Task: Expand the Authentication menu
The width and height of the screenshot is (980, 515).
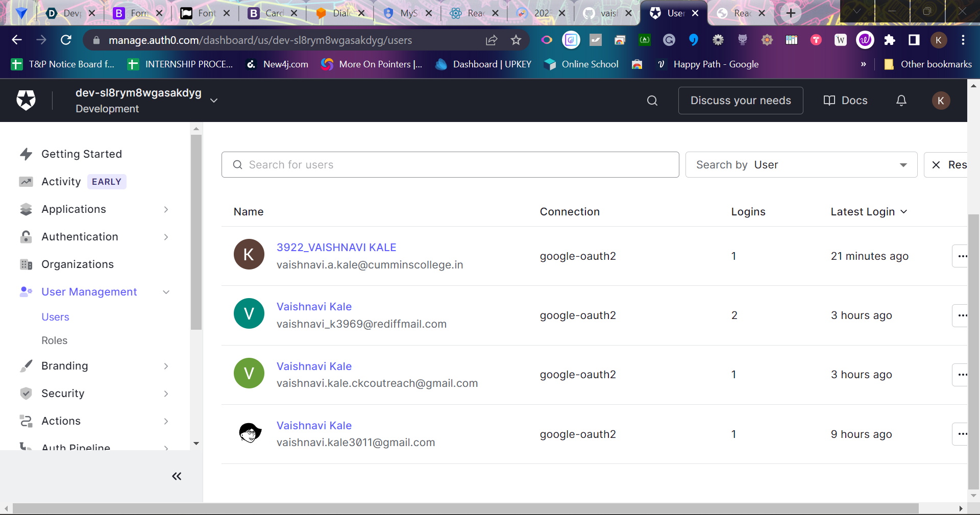Action: [x=166, y=237]
